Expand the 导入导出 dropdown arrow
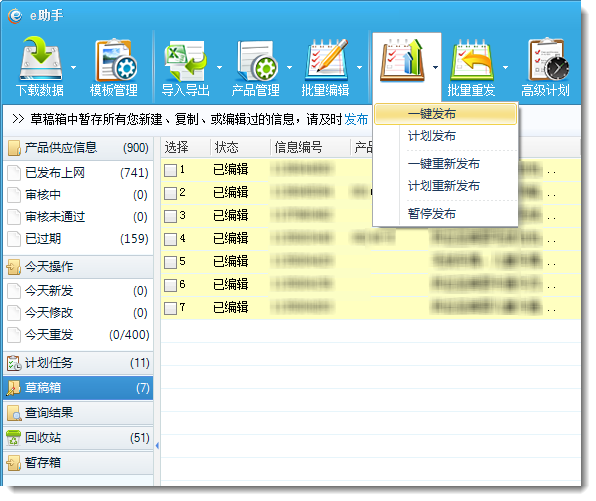Viewport: 596px width, 501px height. click(x=219, y=68)
